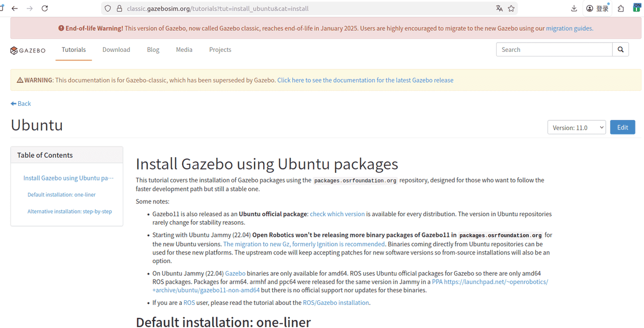Follow the latest Gazebo documentation warning link
This screenshot has height=328, width=644.
pos(365,80)
